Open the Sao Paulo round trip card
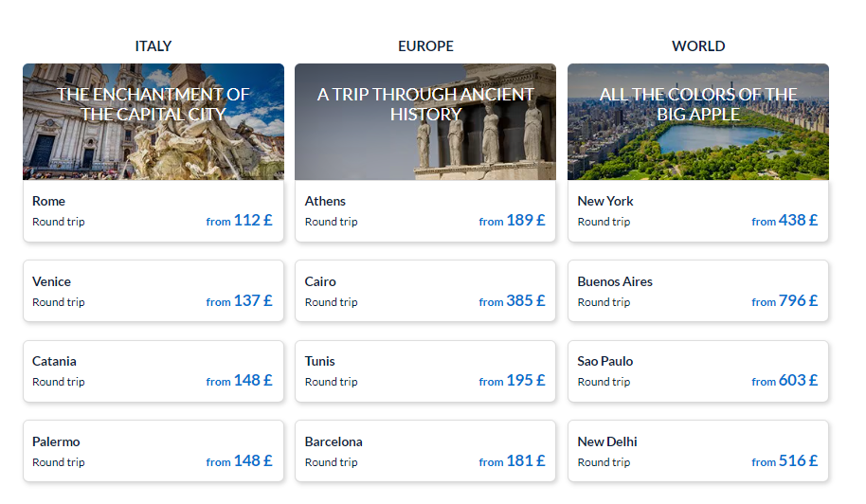The image size is (866, 504). coord(697,370)
